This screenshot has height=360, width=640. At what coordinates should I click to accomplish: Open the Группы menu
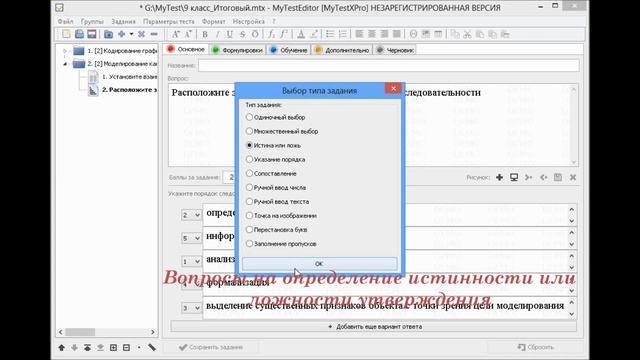[92, 21]
